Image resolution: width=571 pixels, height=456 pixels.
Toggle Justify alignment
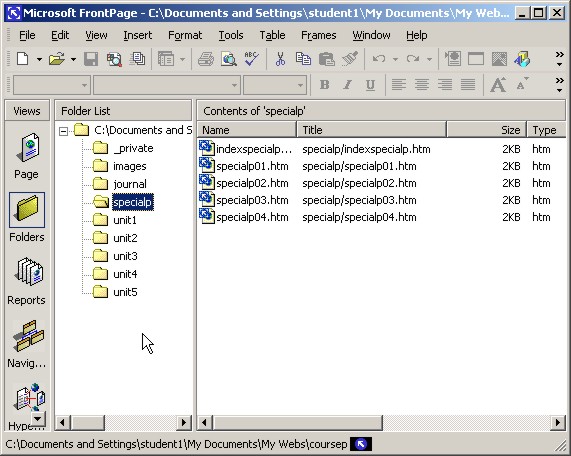[x=468, y=85]
